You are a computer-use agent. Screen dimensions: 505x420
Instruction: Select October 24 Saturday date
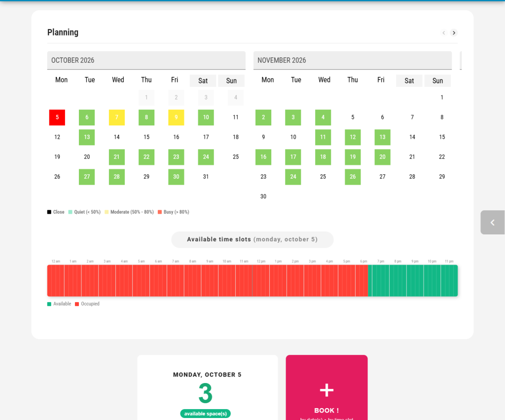(x=206, y=157)
